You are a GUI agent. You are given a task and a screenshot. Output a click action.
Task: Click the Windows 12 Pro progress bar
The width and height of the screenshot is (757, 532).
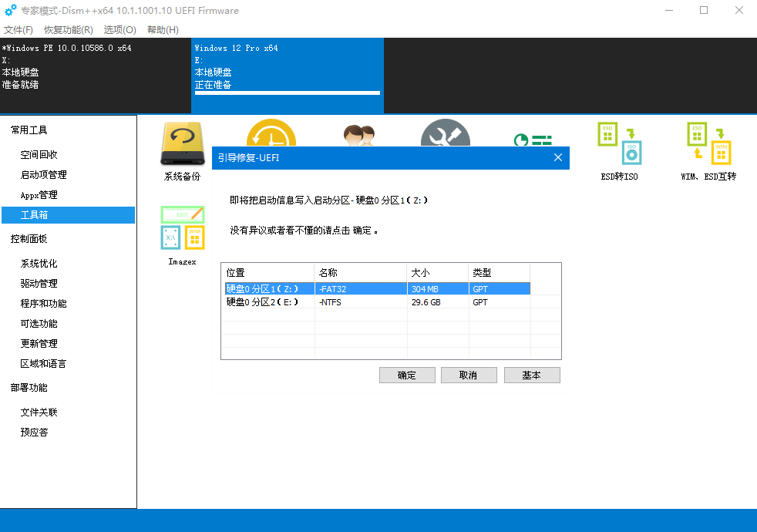click(x=288, y=93)
